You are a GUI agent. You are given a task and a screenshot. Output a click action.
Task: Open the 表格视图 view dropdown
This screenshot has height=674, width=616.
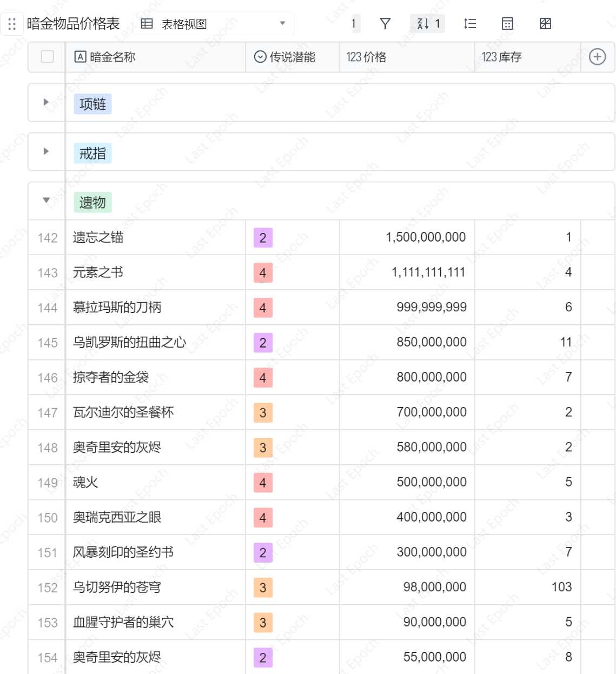click(x=282, y=24)
